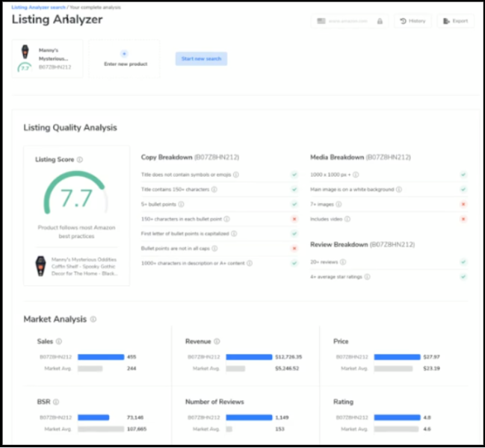Screen dimensions: 485x448
Task: Click red X for bullet points all caps
Action: pyautogui.click(x=294, y=249)
